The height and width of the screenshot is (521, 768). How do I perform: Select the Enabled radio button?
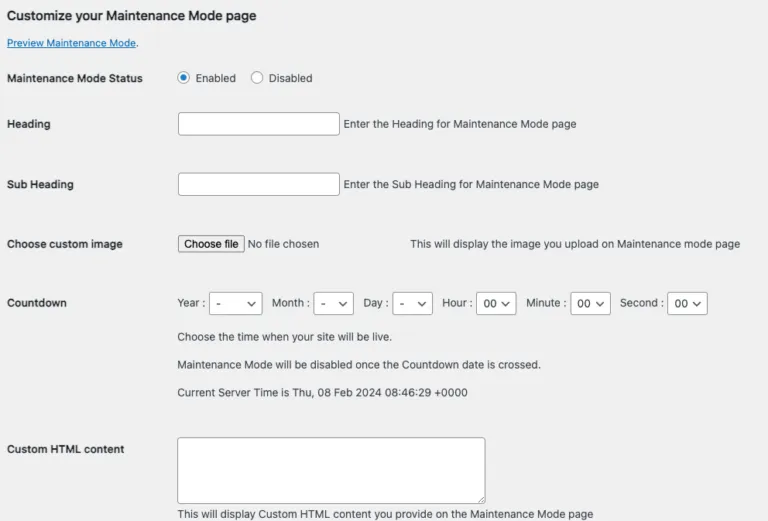click(x=184, y=78)
